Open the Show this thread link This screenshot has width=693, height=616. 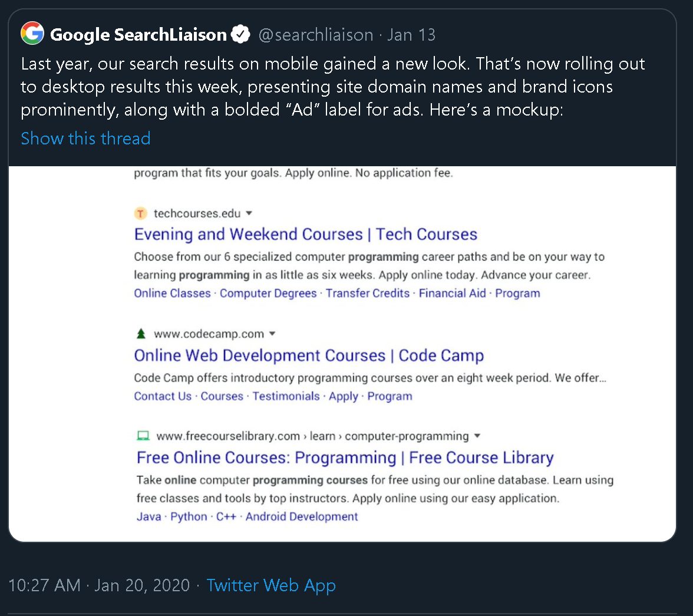(x=85, y=139)
